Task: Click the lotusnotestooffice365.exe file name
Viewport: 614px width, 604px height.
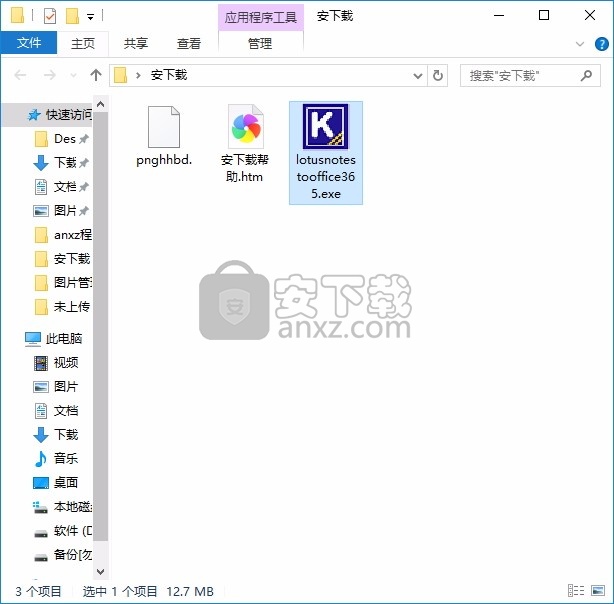Action: point(326,177)
